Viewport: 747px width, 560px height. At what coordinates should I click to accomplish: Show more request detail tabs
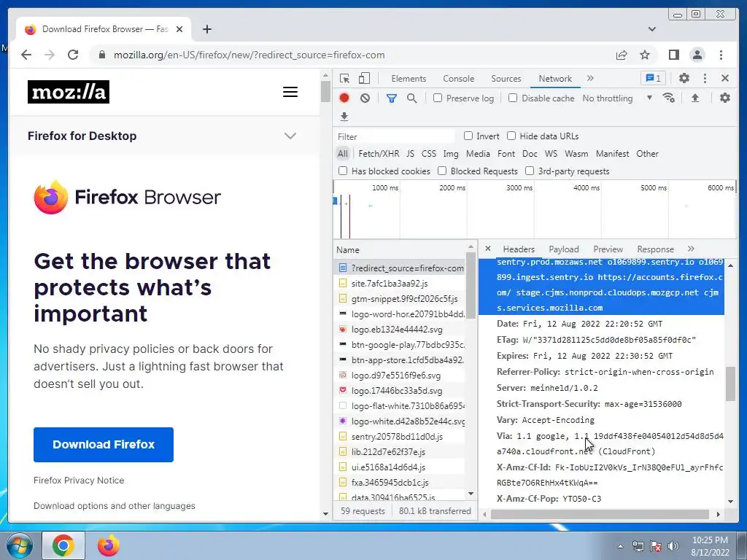[691, 249]
